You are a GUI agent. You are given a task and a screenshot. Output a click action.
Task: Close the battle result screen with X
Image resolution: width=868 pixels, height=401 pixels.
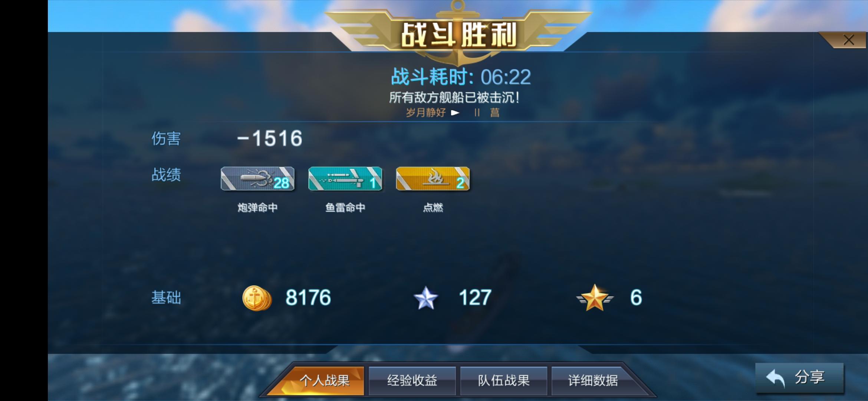[x=849, y=40]
